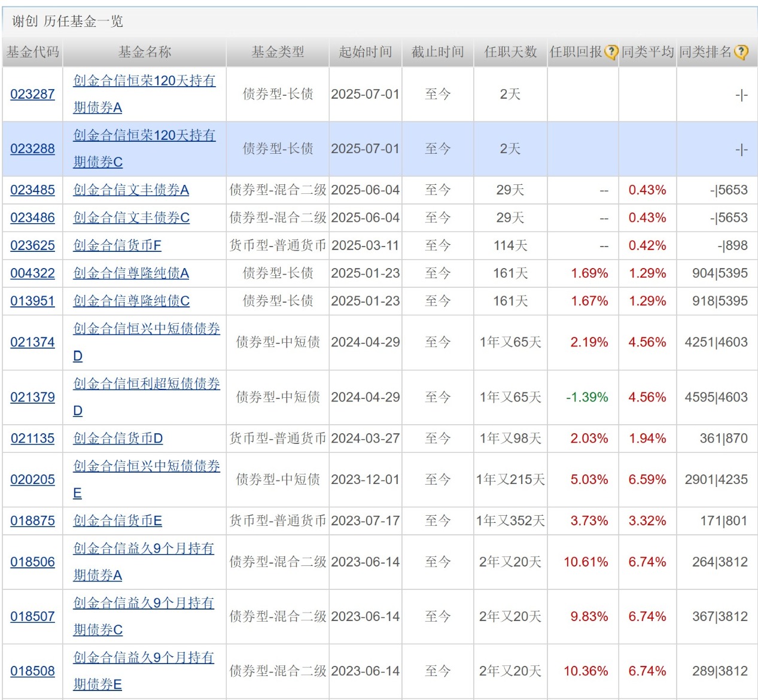The width and height of the screenshot is (758, 700).
Task: Open fund code link 023486
Action: [32, 218]
